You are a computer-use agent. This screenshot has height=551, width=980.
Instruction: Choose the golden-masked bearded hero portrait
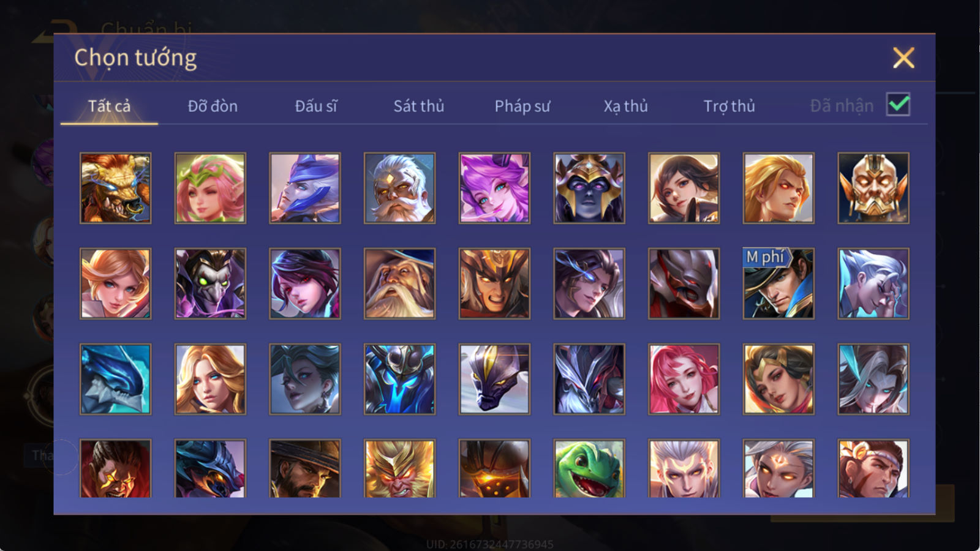(x=873, y=188)
